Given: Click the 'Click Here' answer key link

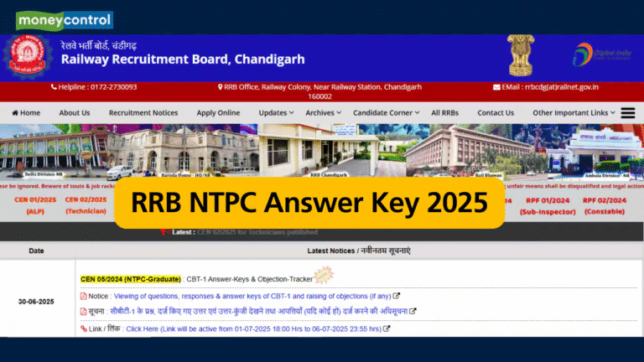Looking at the screenshot, I should click(x=254, y=328).
